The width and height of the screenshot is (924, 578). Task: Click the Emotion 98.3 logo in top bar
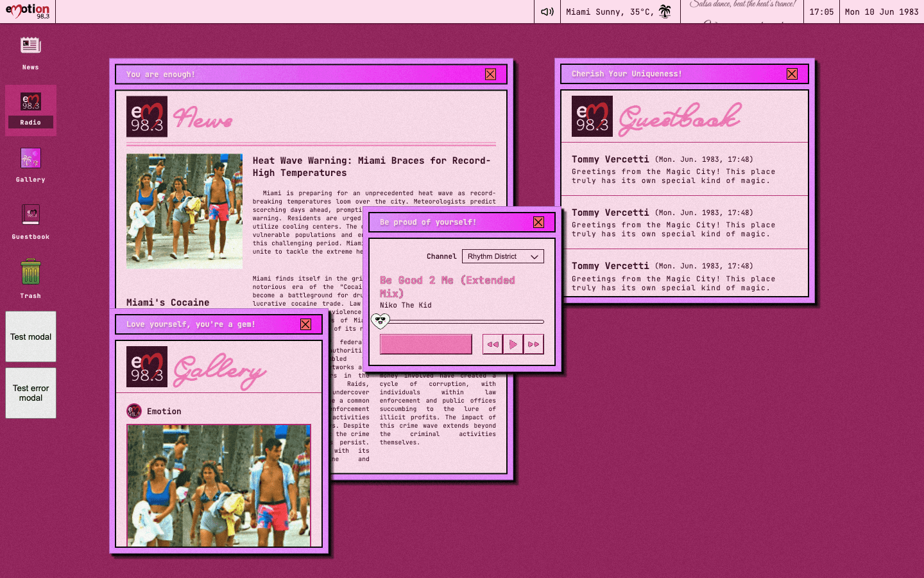(x=28, y=11)
